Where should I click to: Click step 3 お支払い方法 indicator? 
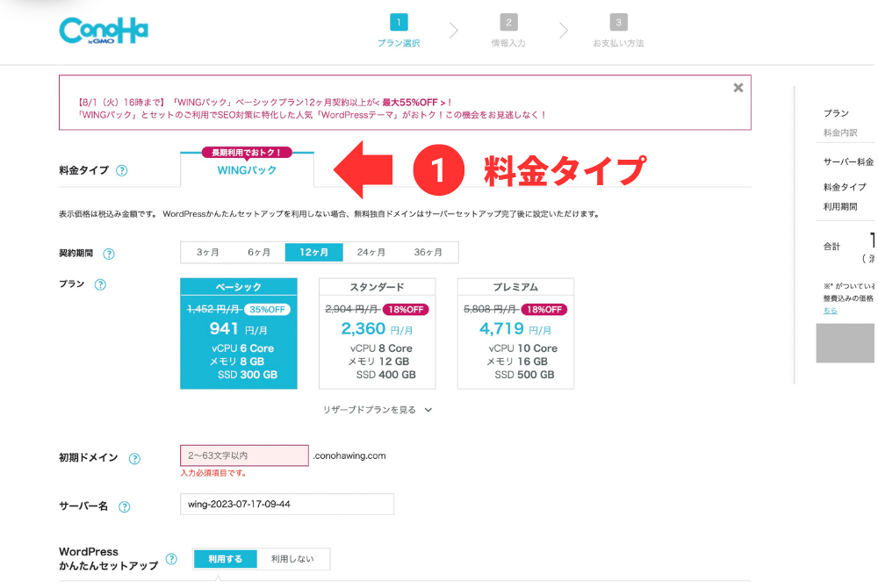click(x=619, y=32)
